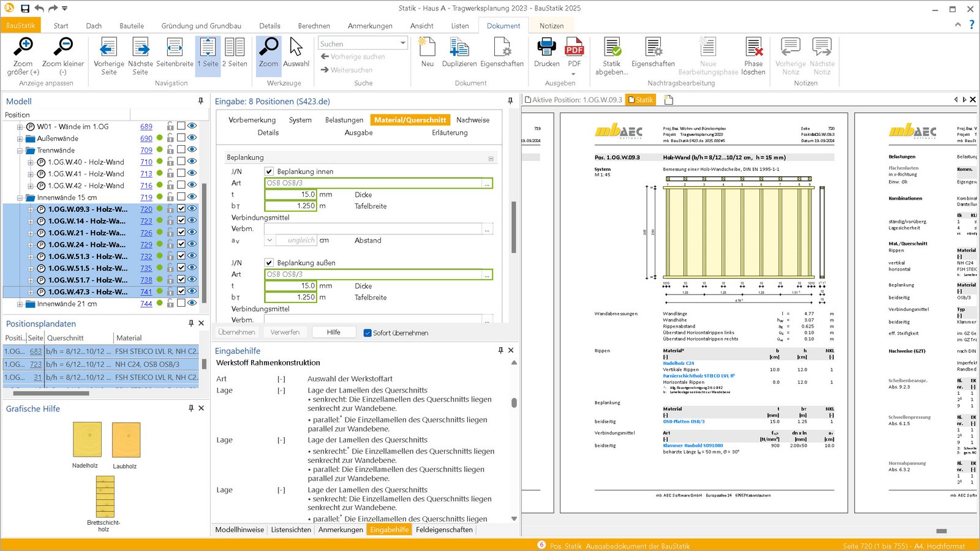
Task: Click the BauStatik application button
Action: [21, 25]
